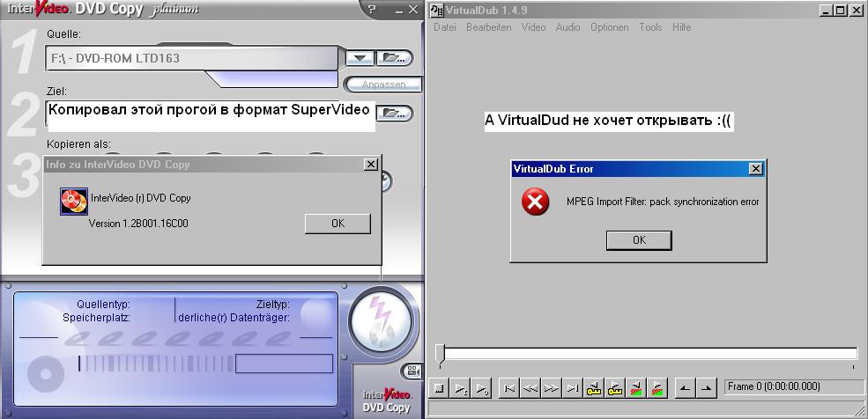Click the red error icon in VirtualDub Error

pyautogui.click(x=535, y=202)
